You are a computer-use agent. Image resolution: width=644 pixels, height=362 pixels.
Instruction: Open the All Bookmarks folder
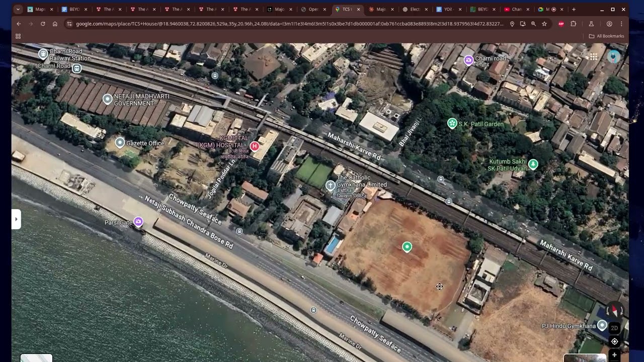(x=606, y=36)
